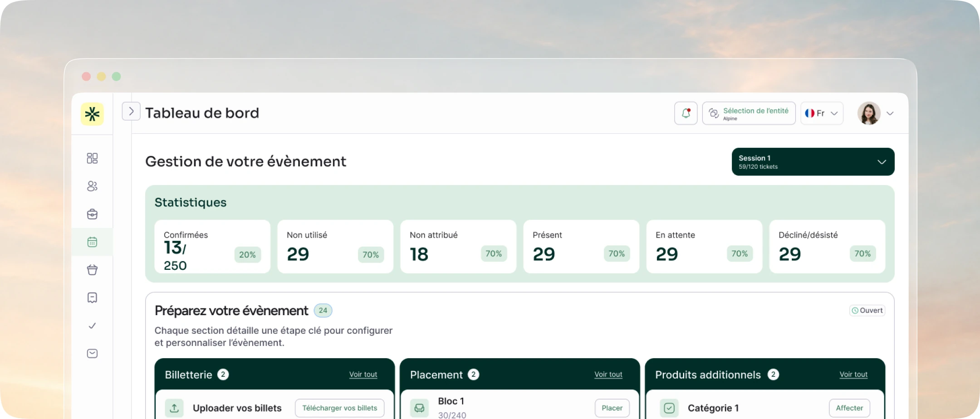980x419 pixels.
Task: Open the Fr language dropdown
Action: click(822, 113)
